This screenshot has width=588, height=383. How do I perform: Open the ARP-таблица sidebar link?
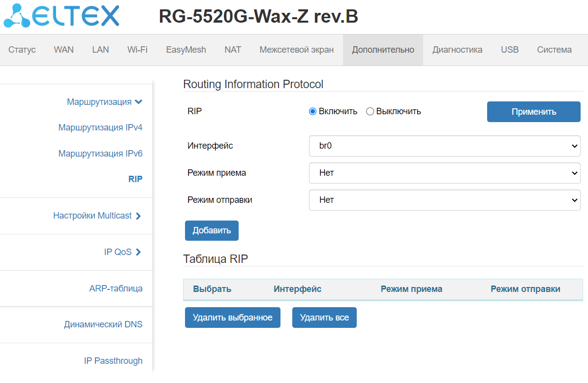116,288
